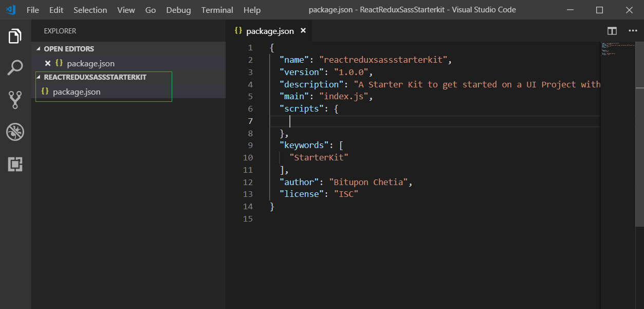Image resolution: width=644 pixels, height=309 pixels.
Task: Open the View menu
Action: coord(126,10)
